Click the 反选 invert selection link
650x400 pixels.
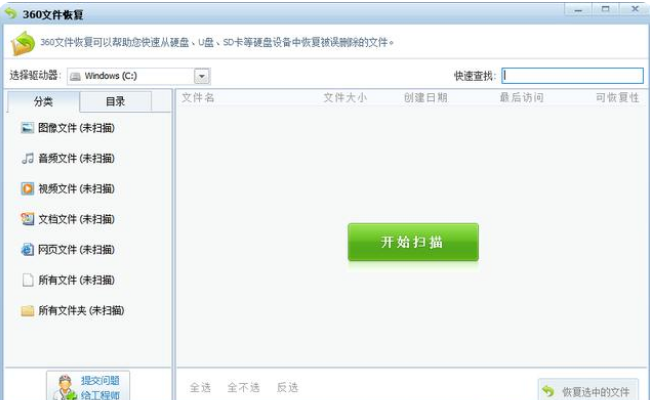pos(288,387)
